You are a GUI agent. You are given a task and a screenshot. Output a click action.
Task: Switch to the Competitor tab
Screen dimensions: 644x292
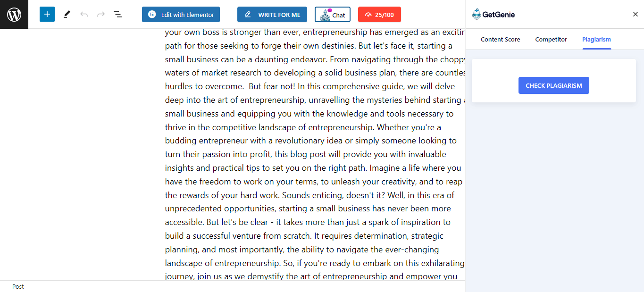tap(551, 40)
